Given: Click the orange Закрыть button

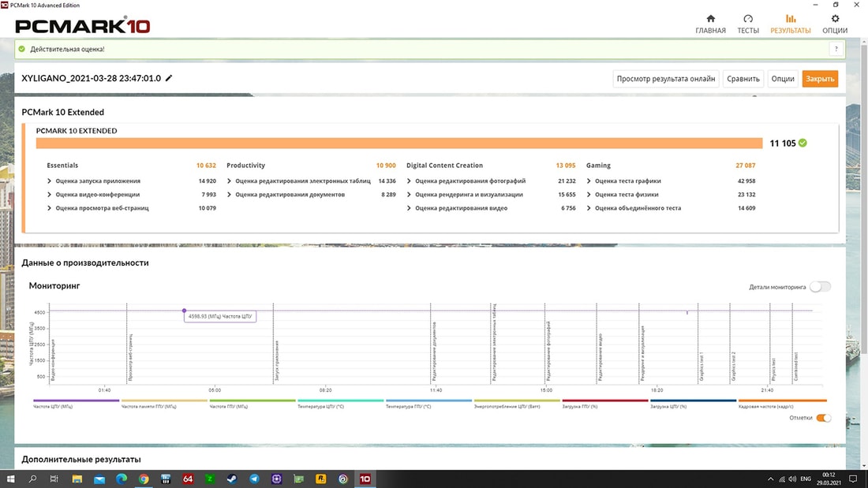Looking at the screenshot, I should point(820,79).
